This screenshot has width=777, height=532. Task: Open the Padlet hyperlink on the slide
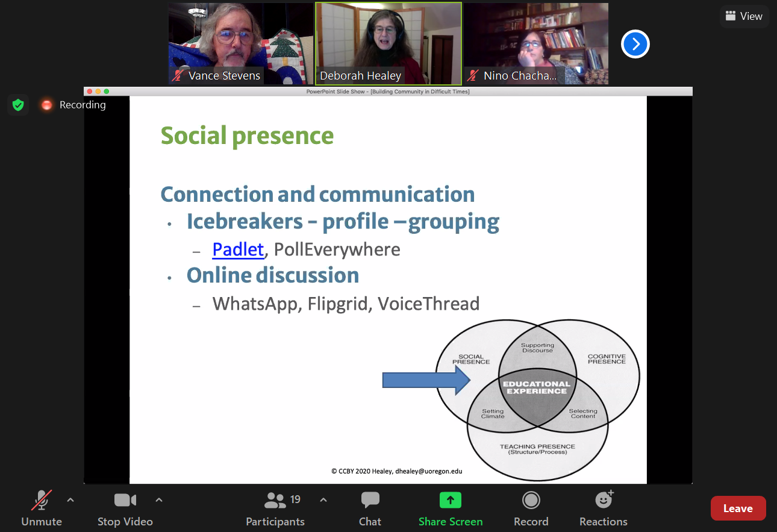[x=238, y=249]
